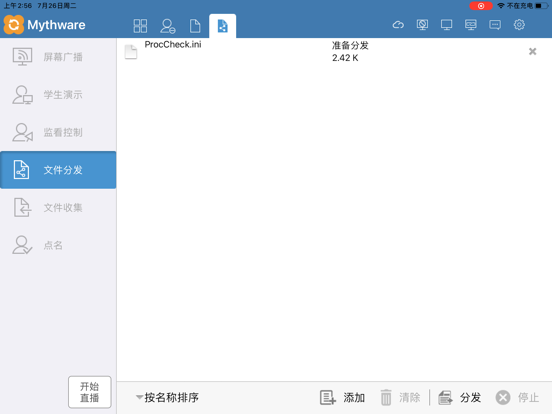Viewport: 552px width, 414px height.
Task: Click the 2.42 K file size
Action: tap(345, 58)
